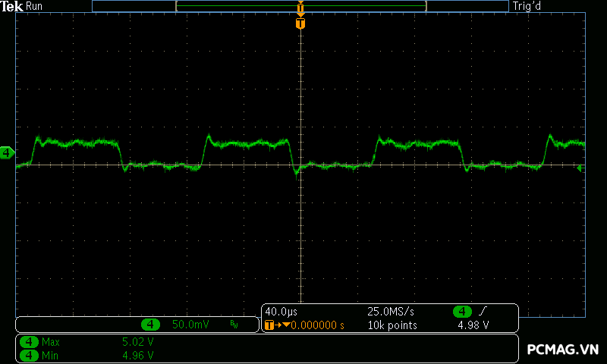Click the 4.98 V trigger level readout
Viewport: 607px width, 364px height.
(473, 325)
